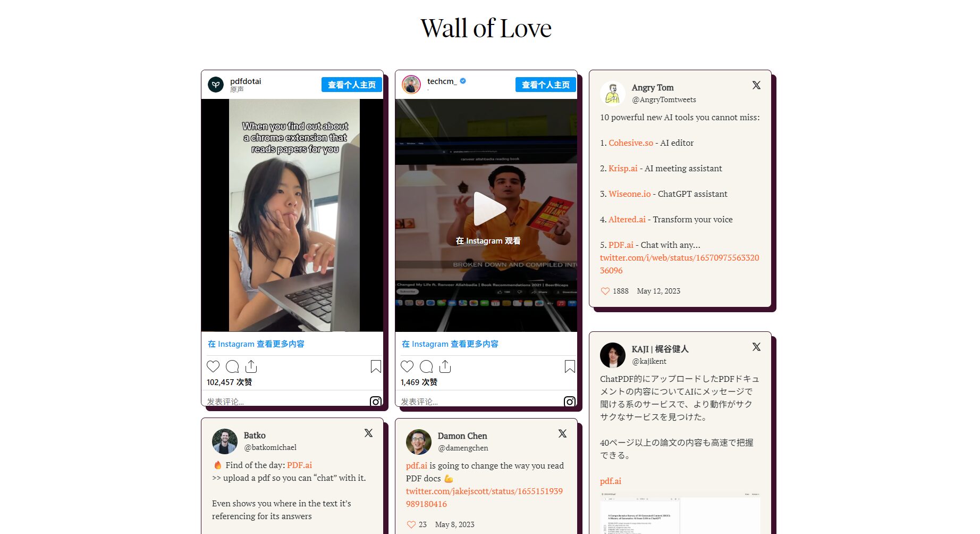Open the X logo on the Angry Tom tweet

pyautogui.click(x=756, y=85)
